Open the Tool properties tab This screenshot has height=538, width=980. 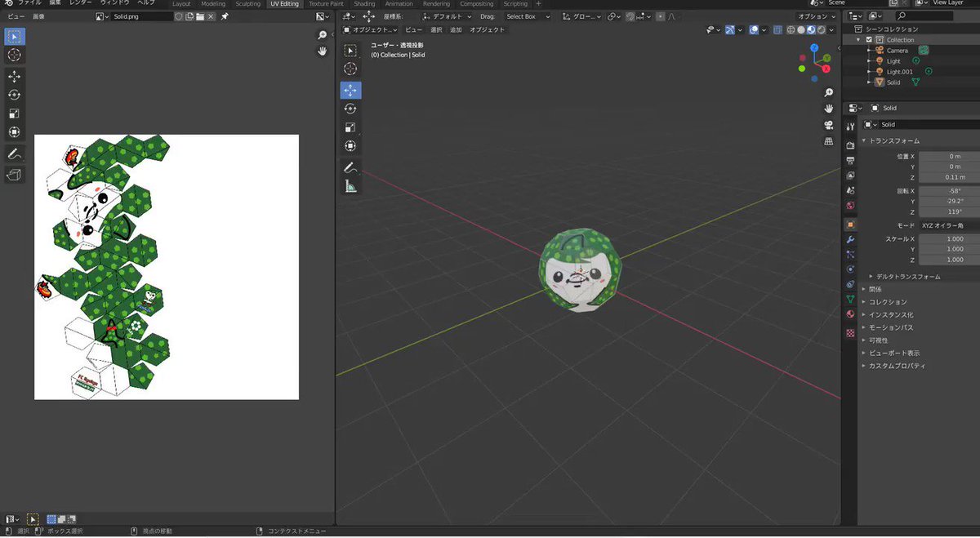coord(850,127)
